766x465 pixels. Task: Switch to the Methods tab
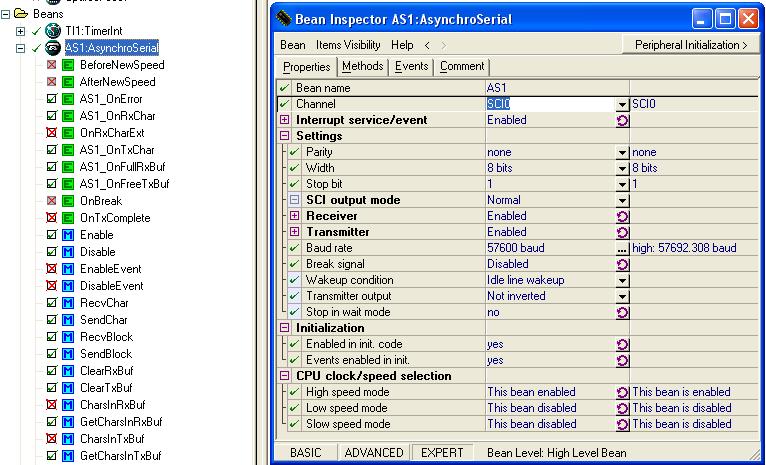tap(362, 66)
